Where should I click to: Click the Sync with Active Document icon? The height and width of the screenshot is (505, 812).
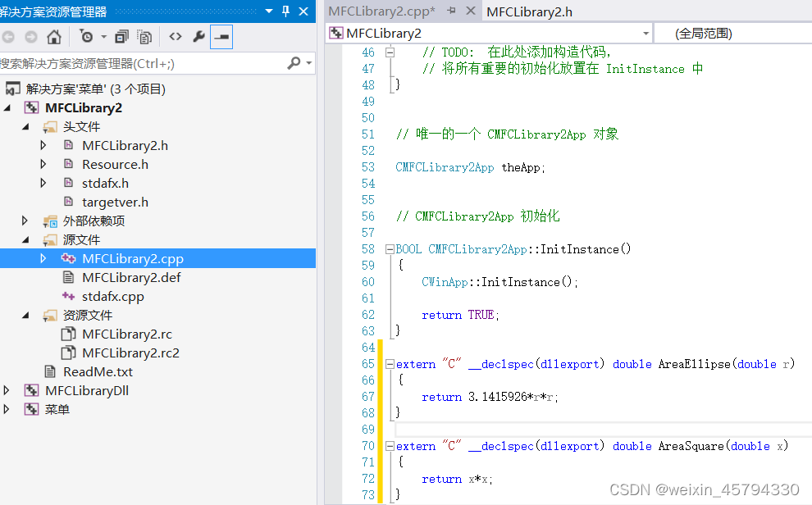[x=85, y=37]
